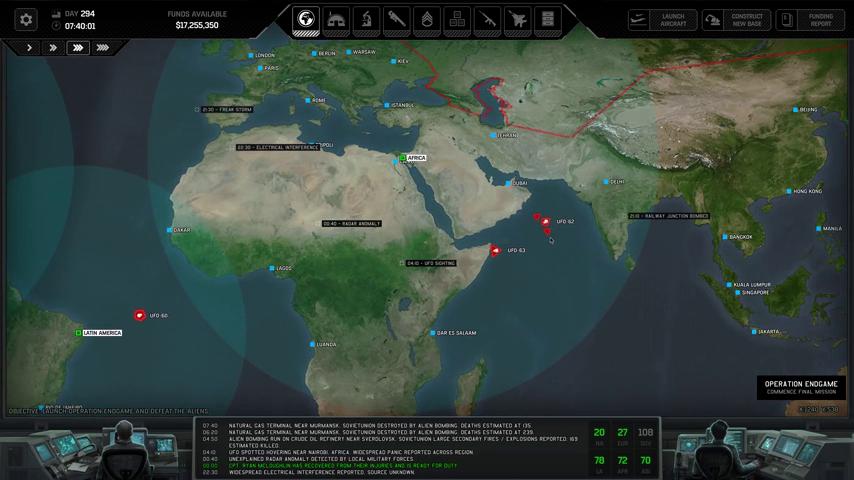Open the Base hangar screen
Image resolution: width=854 pixels, height=480 pixels.
336,19
